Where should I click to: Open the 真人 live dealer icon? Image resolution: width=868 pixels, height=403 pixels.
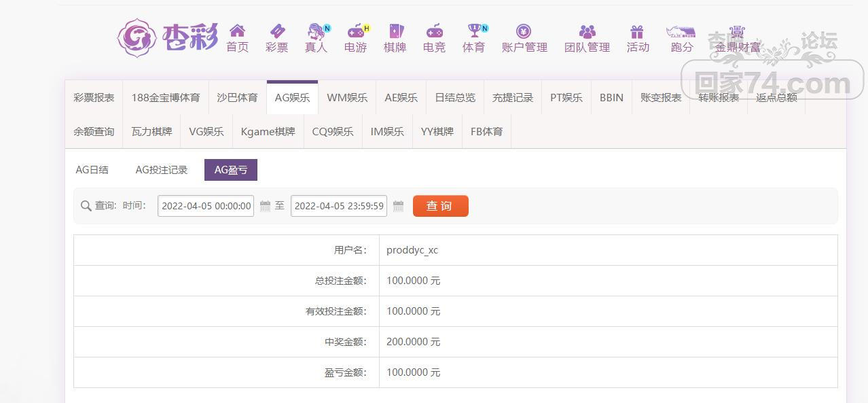pyautogui.click(x=317, y=31)
